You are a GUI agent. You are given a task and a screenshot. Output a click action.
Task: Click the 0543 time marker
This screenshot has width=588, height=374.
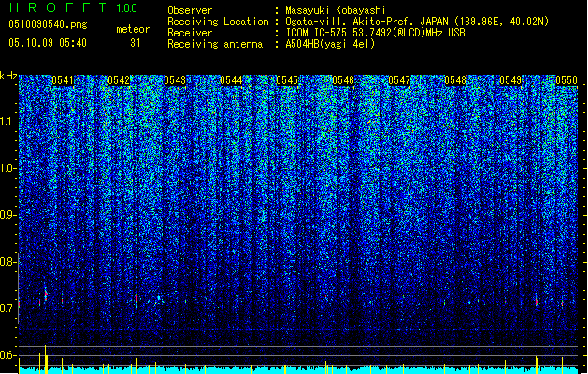175,80
